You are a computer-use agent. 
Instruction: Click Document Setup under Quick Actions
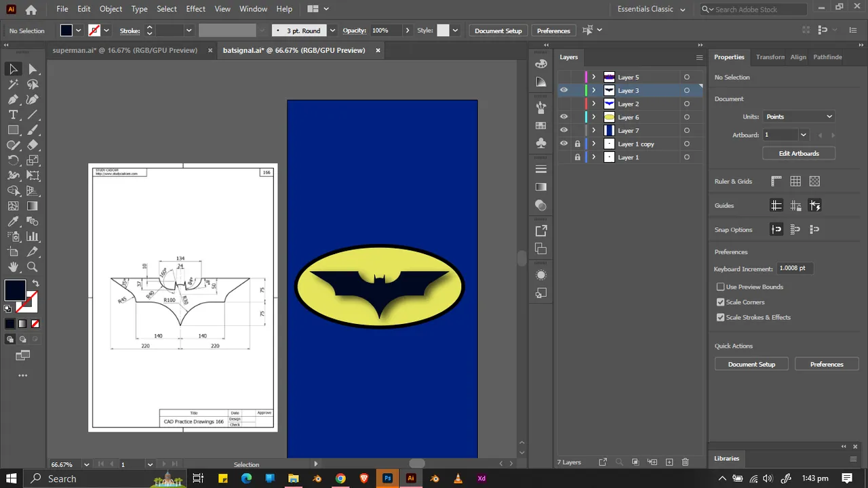coord(751,364)
